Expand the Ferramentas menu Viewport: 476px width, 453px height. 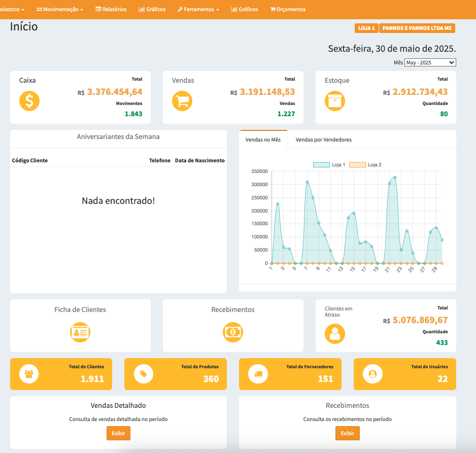click(198, 9)
